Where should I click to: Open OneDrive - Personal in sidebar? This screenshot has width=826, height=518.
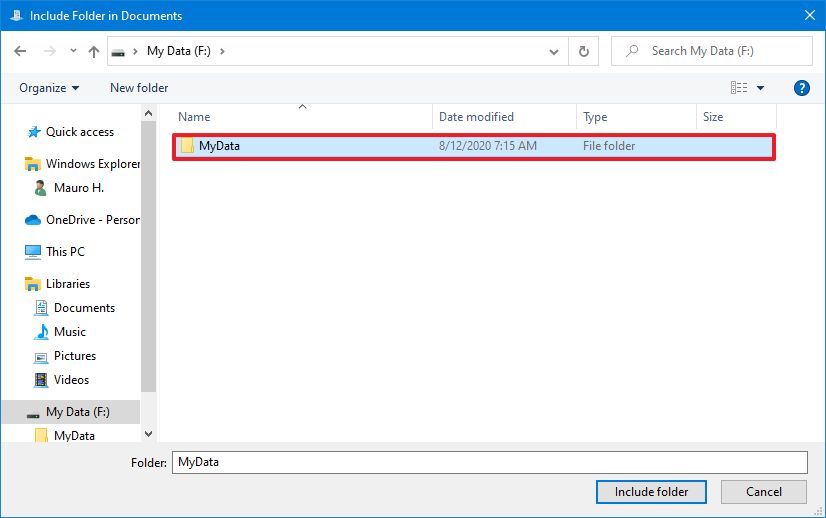click(x=93, y=220)
